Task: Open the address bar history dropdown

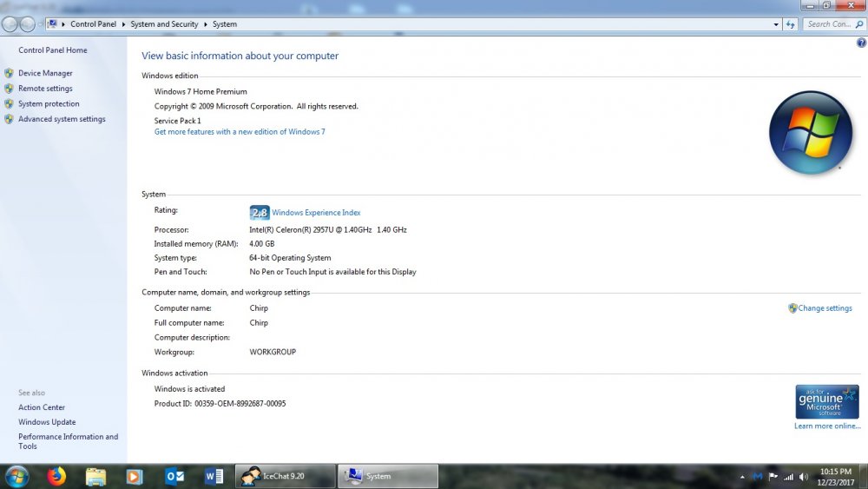Action: click(775, 24)
